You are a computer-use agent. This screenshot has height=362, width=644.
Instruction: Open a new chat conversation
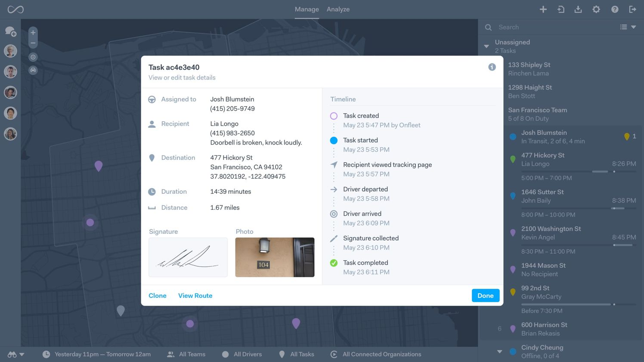10,31
